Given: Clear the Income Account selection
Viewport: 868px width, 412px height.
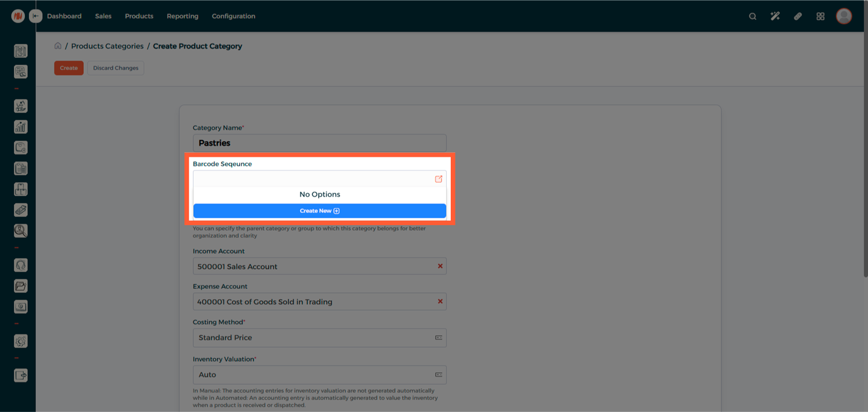Looking at the screenshot, I should pos(440,266).
